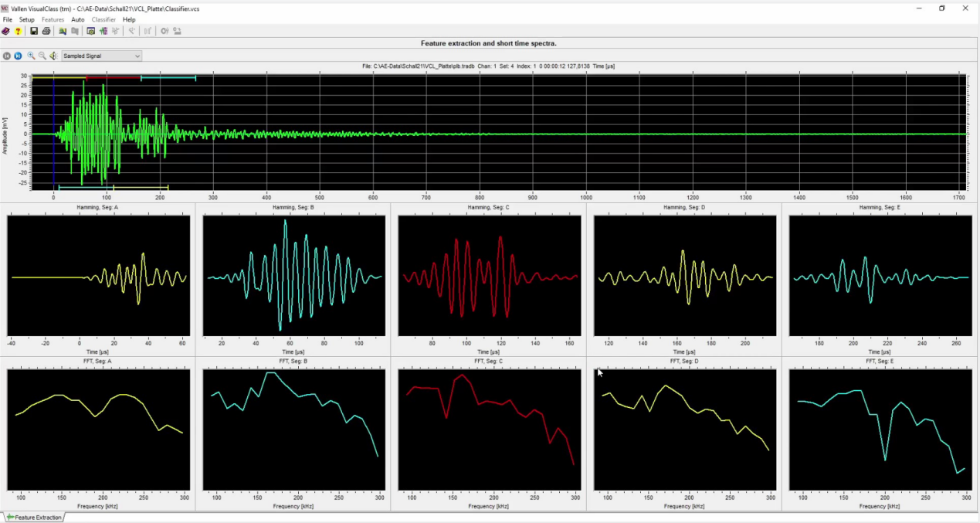Jump to next signal with blue button
Viewport: 980px width, 523px height.
click(18, 56)
